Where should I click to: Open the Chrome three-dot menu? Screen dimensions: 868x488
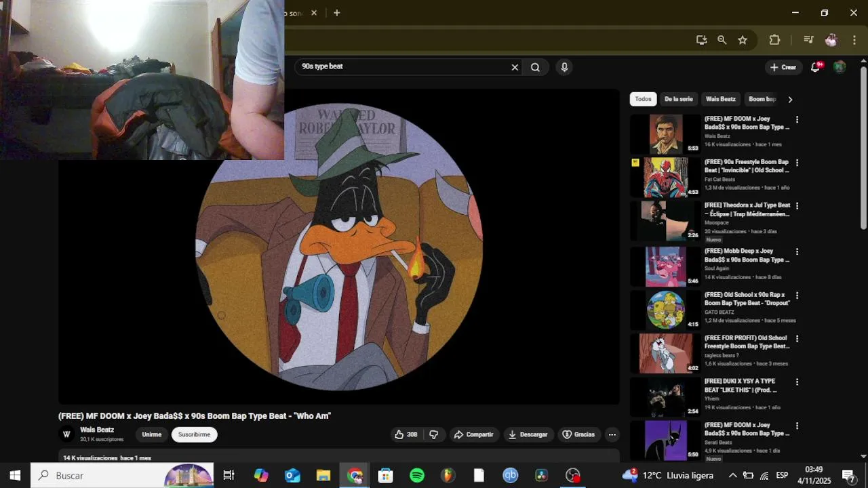(854, 40)
